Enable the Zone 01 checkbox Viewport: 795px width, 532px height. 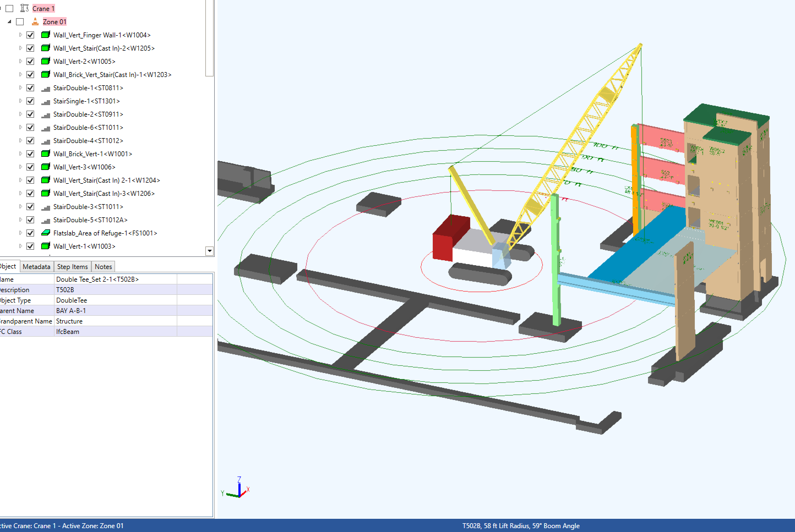[20, 21]
